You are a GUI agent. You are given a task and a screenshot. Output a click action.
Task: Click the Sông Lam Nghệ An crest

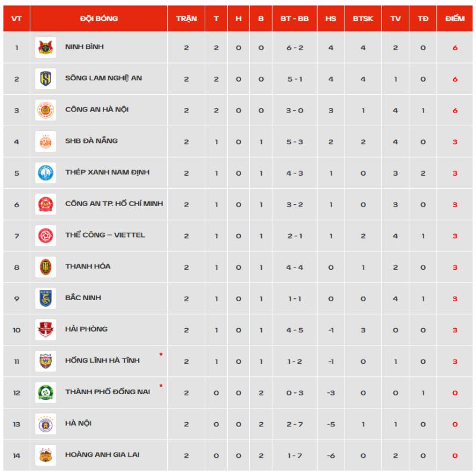[x=46, y=79]
